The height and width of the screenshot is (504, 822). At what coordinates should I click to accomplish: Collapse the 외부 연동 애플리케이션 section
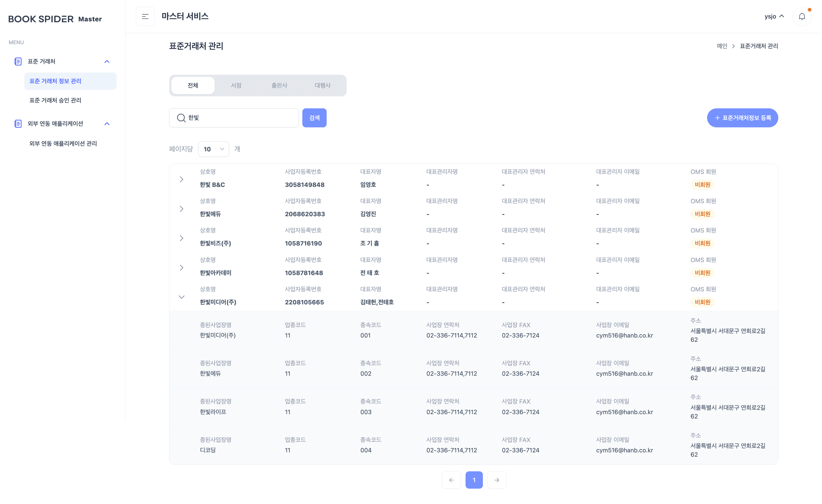click(107, 124)
